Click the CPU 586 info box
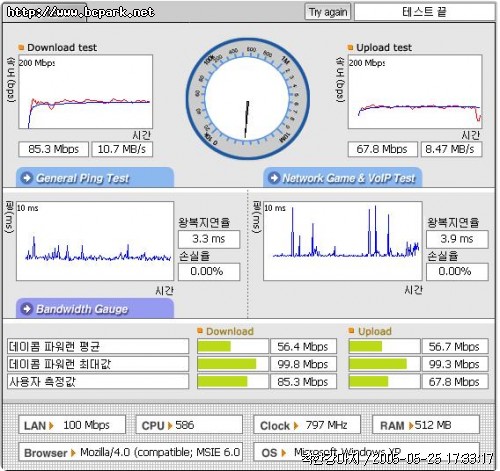 tap(189, 425)
